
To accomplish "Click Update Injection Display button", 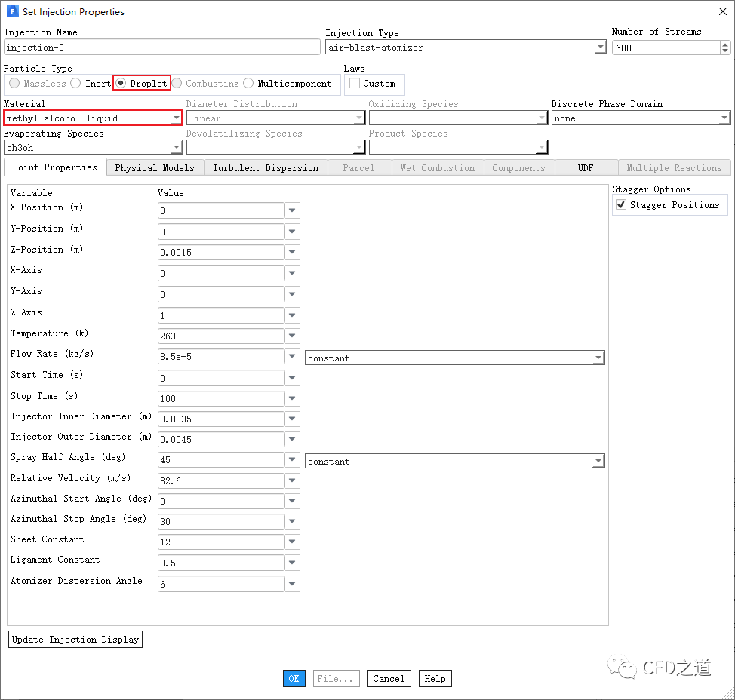I will pyautogui.click(x=75, y=640).
